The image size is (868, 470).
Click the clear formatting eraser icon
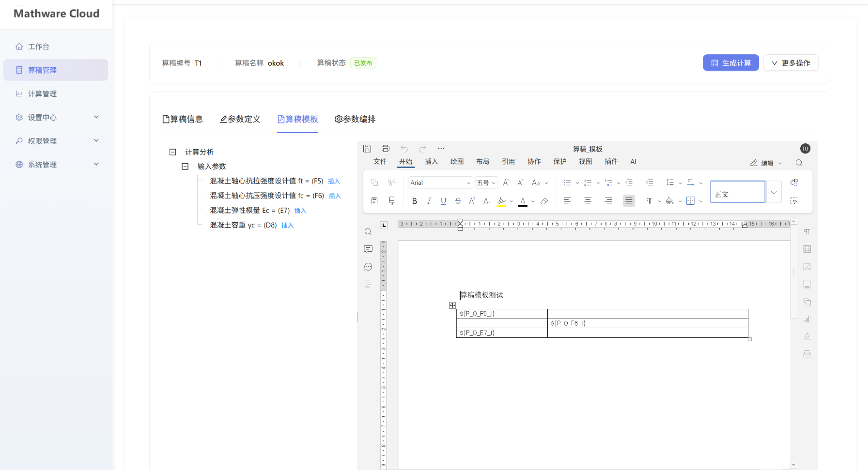544,201
